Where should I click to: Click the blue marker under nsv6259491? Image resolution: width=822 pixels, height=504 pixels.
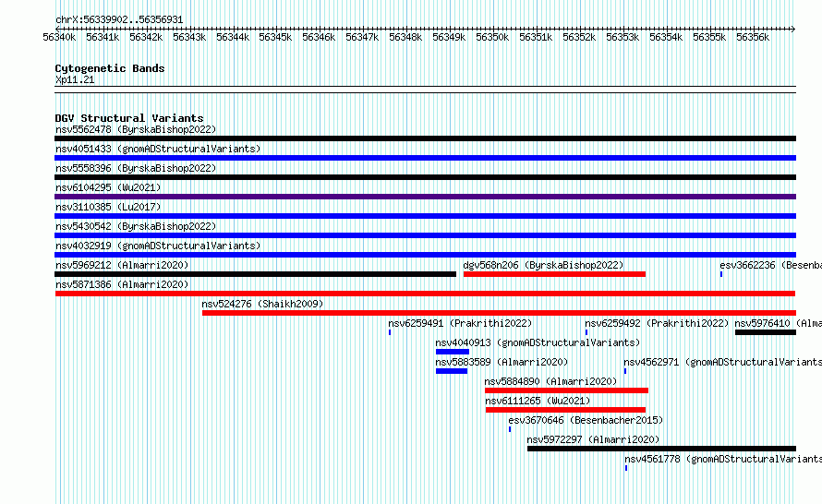(390, 332)
